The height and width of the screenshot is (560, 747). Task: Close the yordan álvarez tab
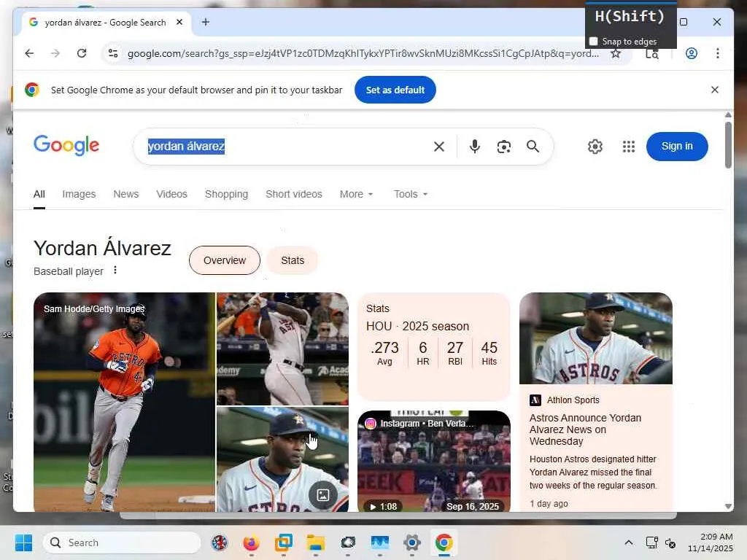click(179, 22)
